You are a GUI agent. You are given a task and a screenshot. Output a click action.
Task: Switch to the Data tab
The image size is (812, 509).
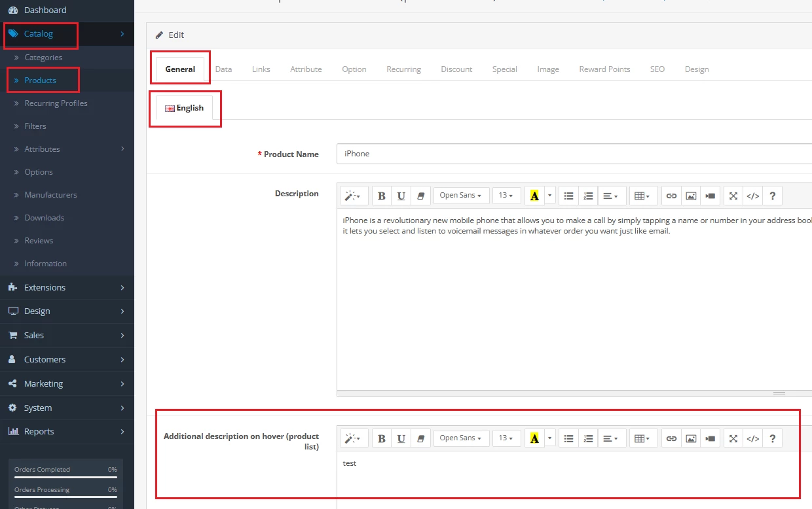click(x=223, y=69)
